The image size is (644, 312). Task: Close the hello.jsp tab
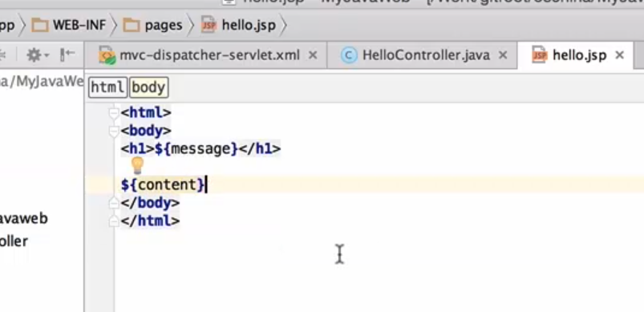tap(620, 55)
